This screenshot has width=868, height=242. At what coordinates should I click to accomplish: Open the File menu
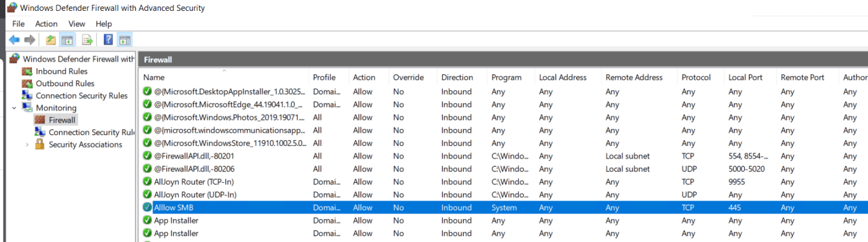coord(18,24)
